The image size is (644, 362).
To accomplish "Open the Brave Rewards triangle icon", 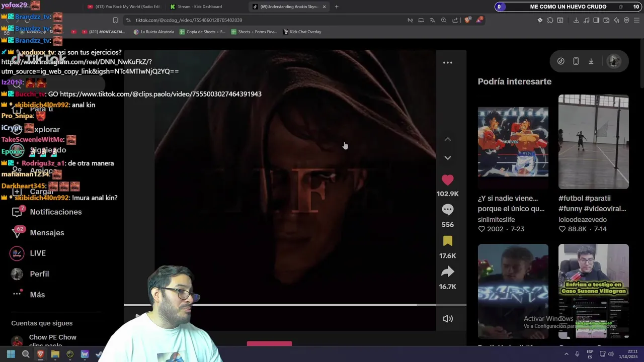I will [x=478, y=20].
